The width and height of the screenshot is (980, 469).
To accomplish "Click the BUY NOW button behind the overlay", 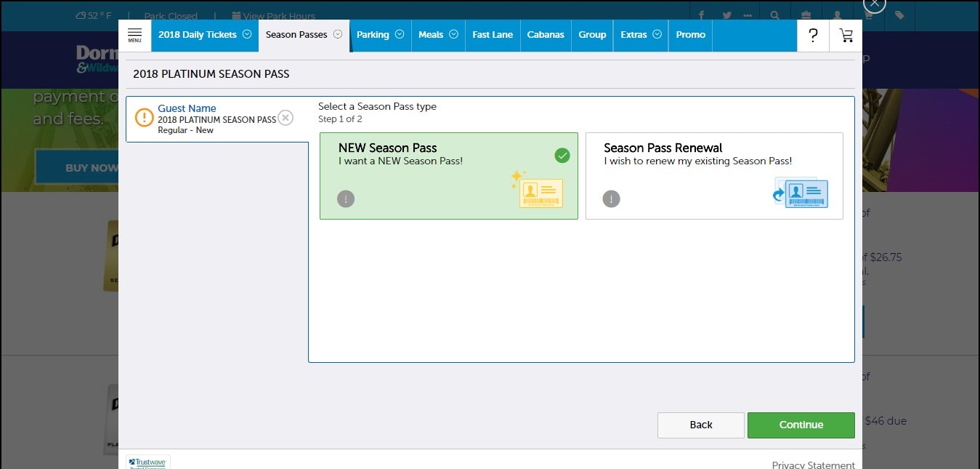I will pyautogui.click(x=77, y=167).
